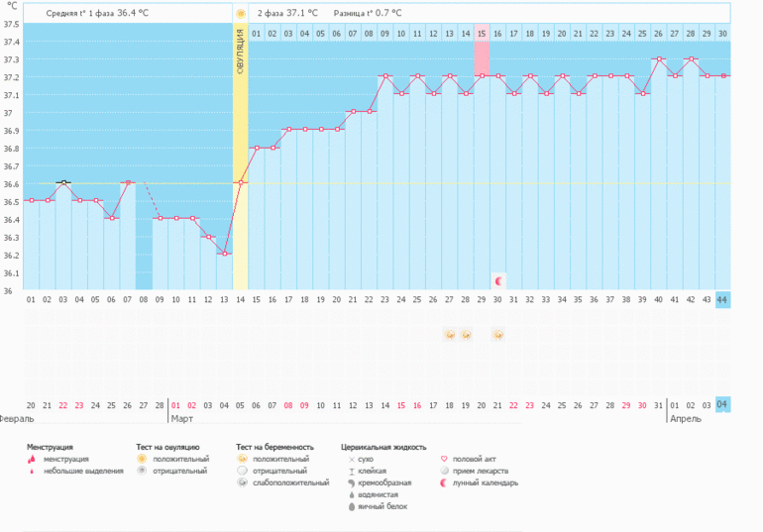Click the сухо cross legend icon

tap(352, 459)
